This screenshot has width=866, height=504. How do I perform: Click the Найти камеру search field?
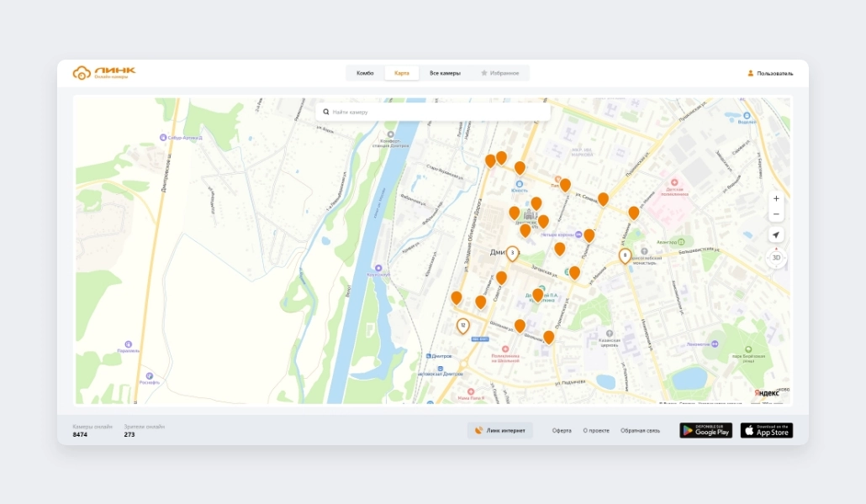(437, 112)
